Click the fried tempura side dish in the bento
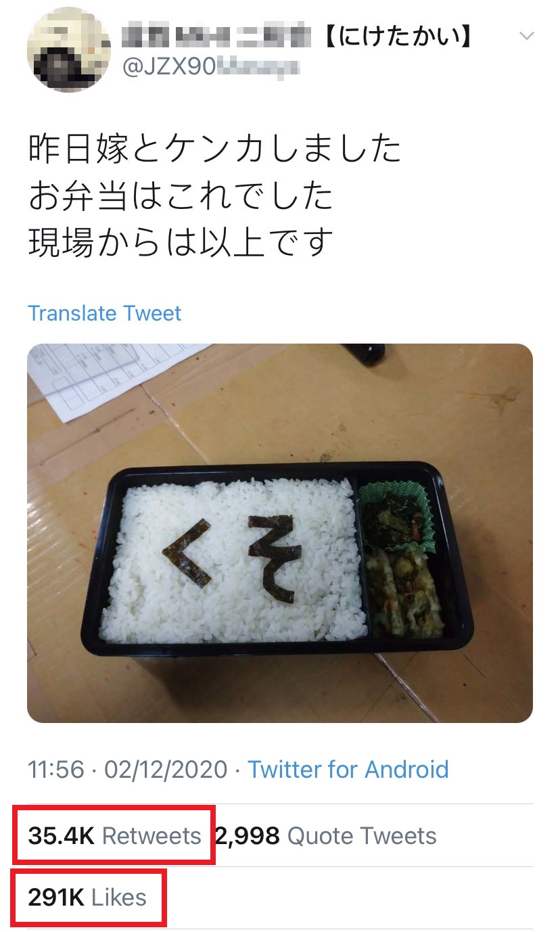560x932 pixels. click(x=404, y=591)
